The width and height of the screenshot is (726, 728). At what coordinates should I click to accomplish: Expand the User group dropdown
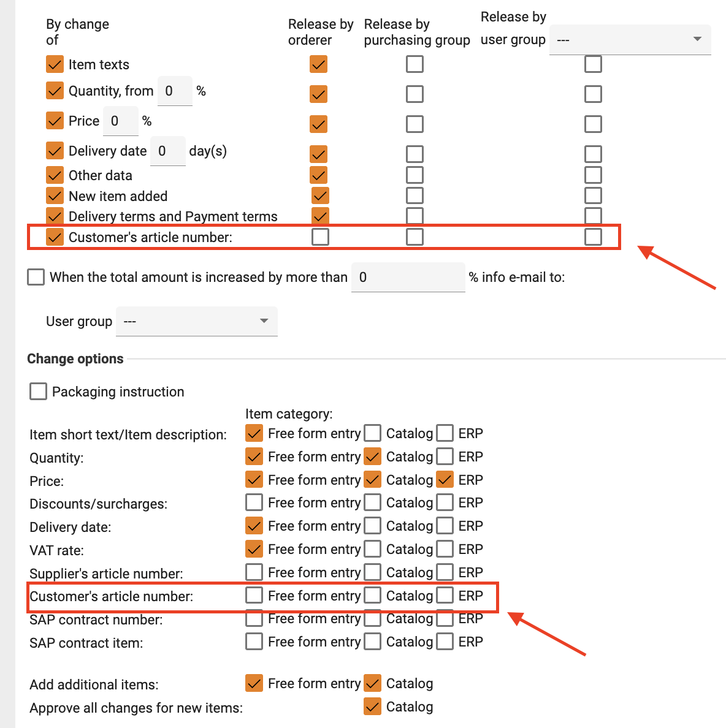click(196, 321)
